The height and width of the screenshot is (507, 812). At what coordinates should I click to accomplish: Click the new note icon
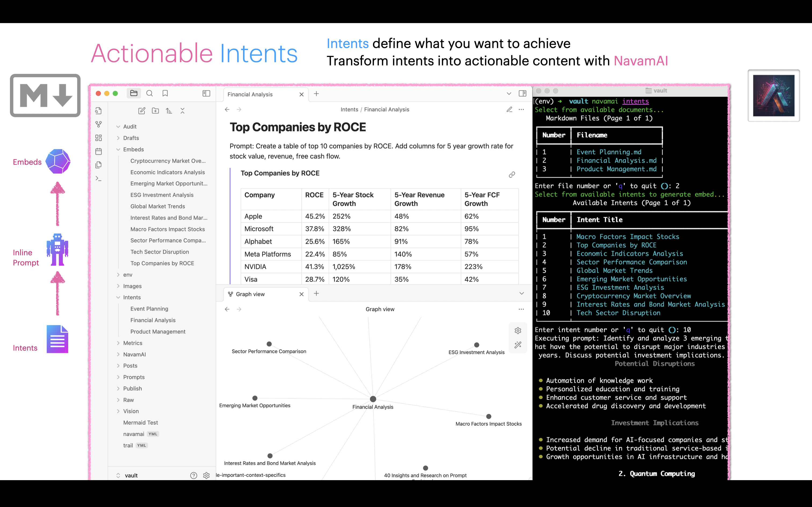pyautogui.click(x=142, y=111)
